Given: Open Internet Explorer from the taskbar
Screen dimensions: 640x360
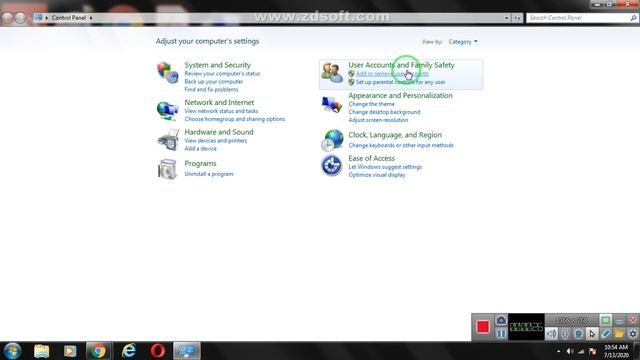Looking at the screenshot, I should pyautogui.click(x=129, y=351).
